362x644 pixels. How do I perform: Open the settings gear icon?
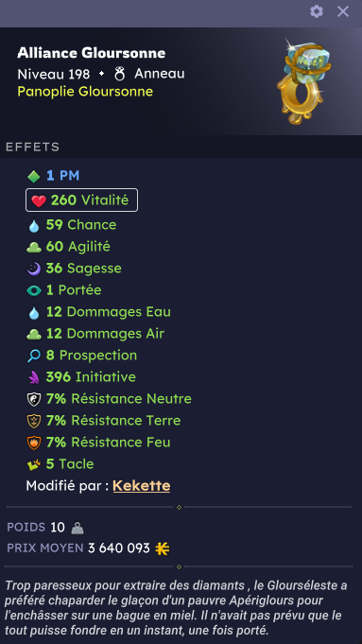coord(317,11)
